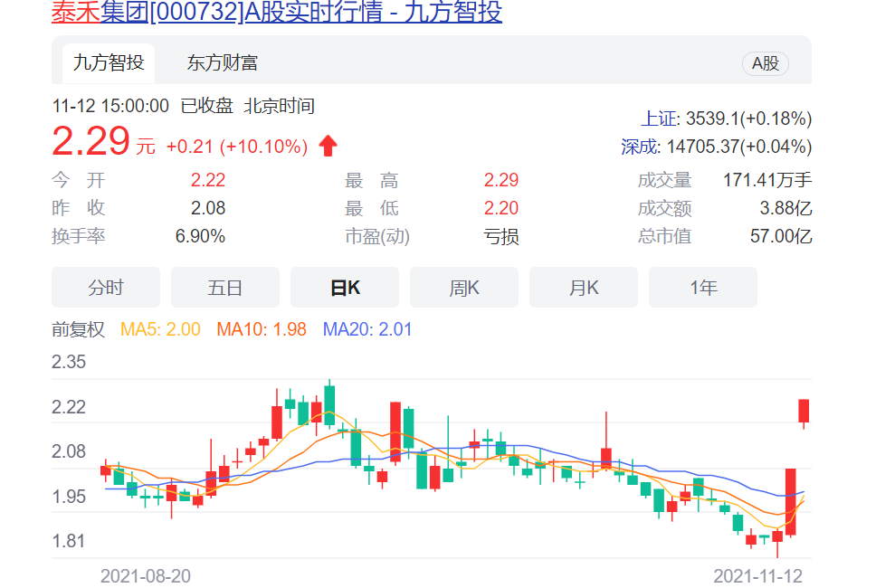Click the 换手率 value 6.90%
The height and width of the screenshot is (588, 895).
pos(200,236)
